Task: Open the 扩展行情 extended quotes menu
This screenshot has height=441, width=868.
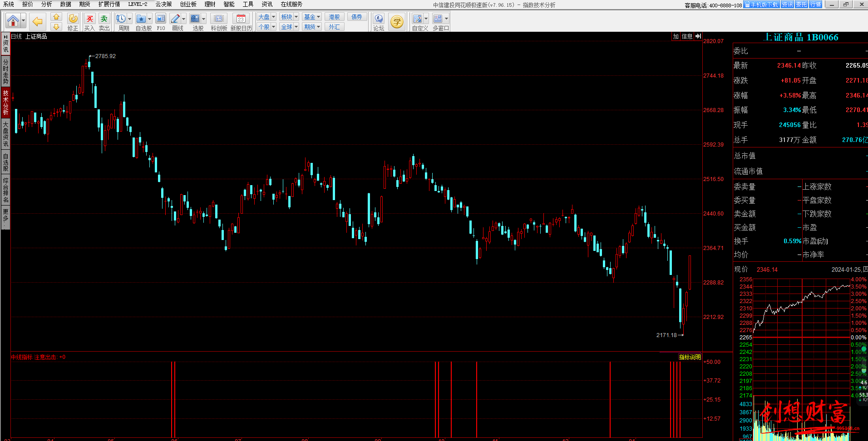Action: tap(109, 4)
